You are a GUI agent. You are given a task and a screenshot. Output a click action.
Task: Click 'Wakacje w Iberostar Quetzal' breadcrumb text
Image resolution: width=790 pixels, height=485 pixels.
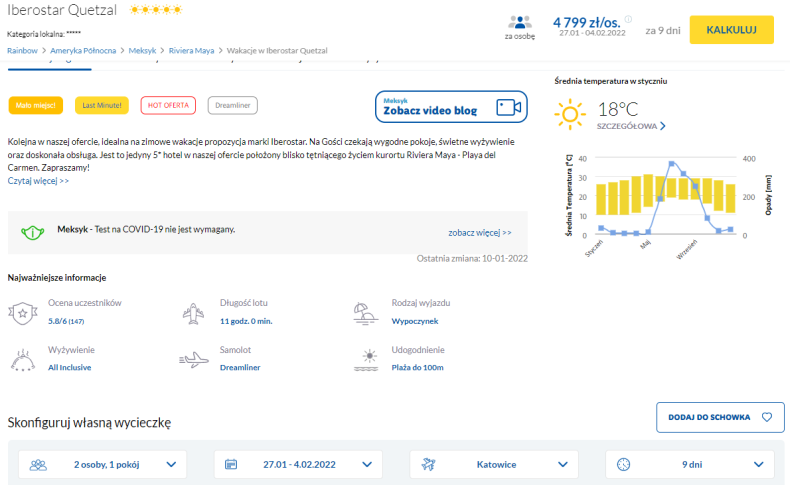[277, 50]
